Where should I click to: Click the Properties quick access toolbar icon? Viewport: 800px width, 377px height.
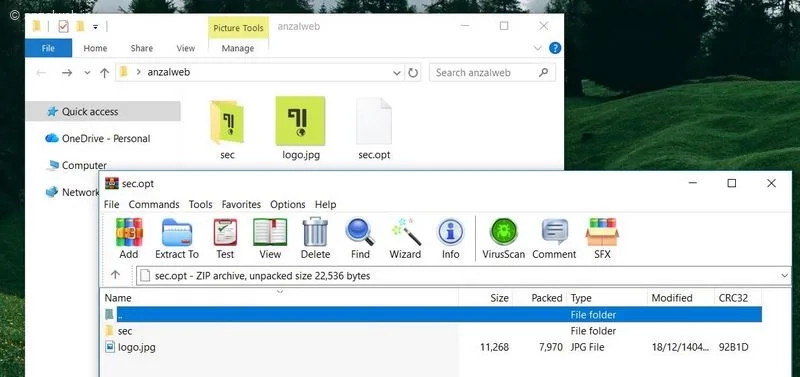pos(63,27)
